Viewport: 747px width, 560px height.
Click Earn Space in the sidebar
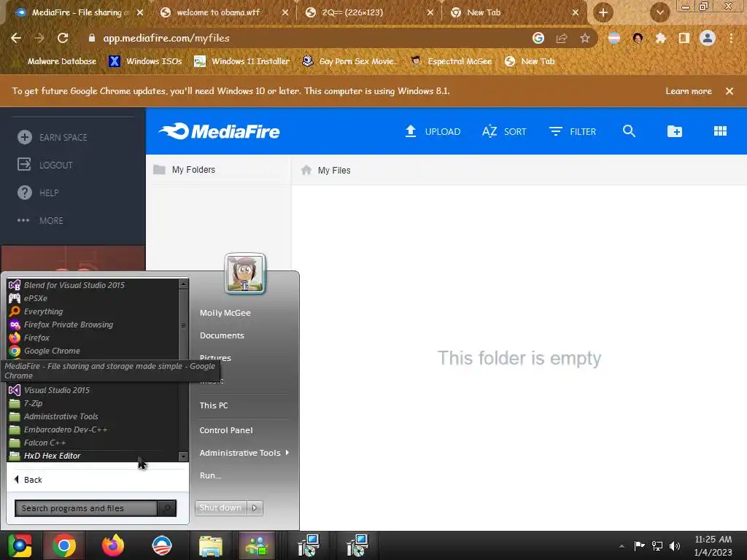click(x=53, y=137)
